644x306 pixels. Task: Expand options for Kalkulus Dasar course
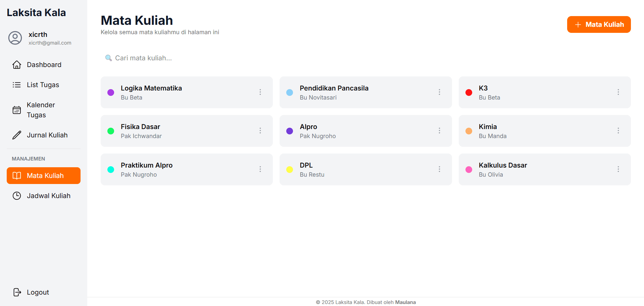(618, 169)
